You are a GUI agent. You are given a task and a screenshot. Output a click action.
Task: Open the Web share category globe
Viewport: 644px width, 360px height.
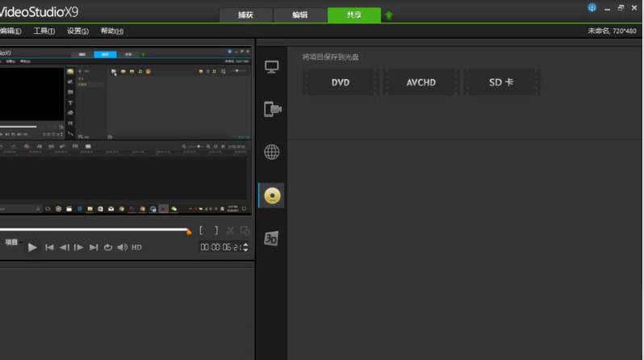point(271,152)
